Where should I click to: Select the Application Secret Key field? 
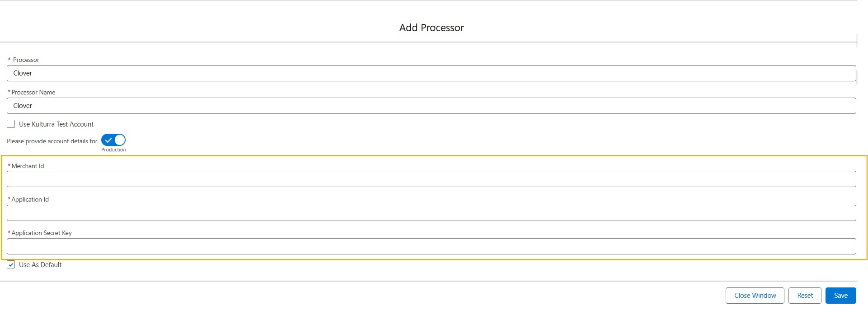(x=431, y=246)
